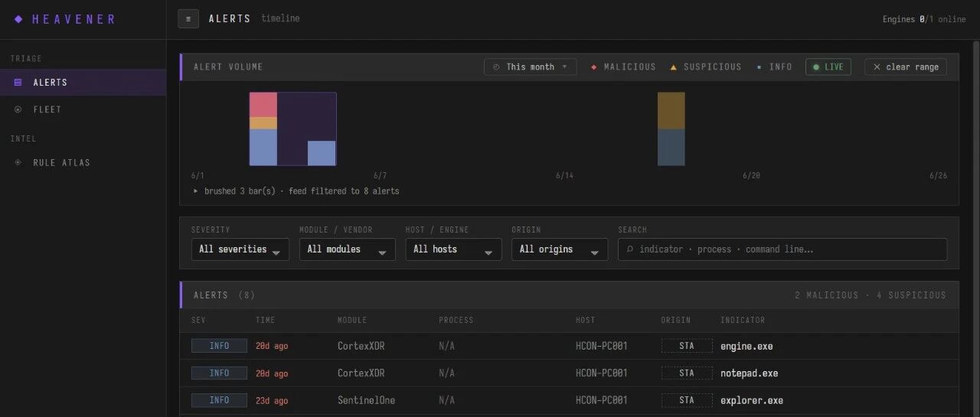Image resolution: width=980 pixels, height=417 pixels.
Task: Click the clock icon in This month selector
Action: click(496, 67)
